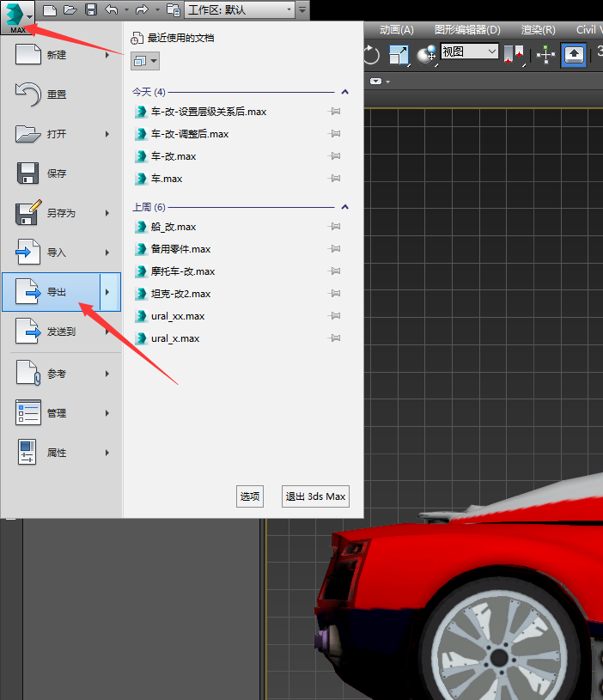Viewport: 603px width, 700px height.
Task: Click the 选项 (Options) button
Action: pyautogui.click(x=249, y=496)
